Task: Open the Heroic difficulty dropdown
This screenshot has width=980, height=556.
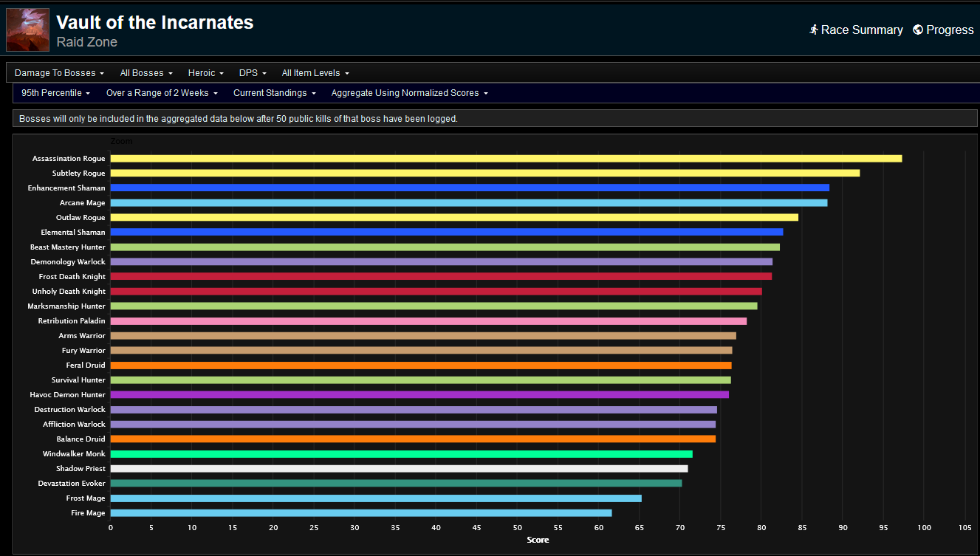Action: coord(205,73)
